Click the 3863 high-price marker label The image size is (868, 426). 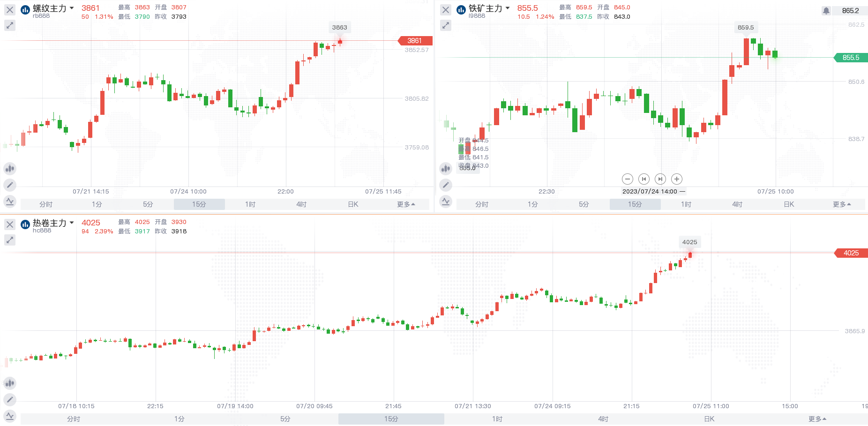click(x=340, y=27)
